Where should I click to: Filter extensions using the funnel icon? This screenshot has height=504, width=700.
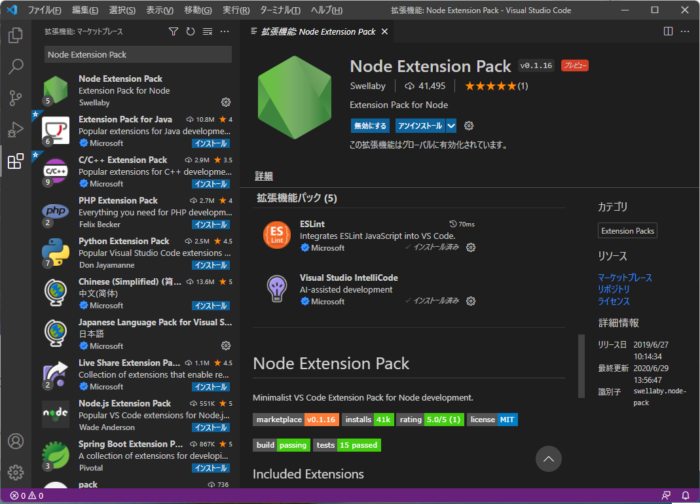[173, 32]
